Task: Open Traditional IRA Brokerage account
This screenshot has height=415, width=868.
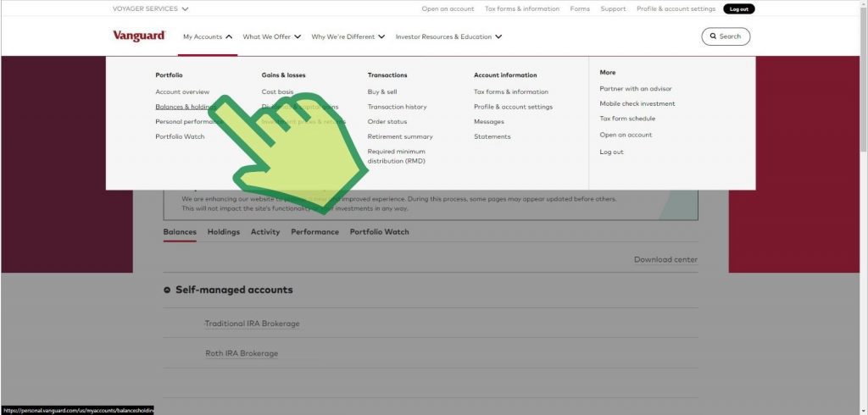Action: point(252,324)
